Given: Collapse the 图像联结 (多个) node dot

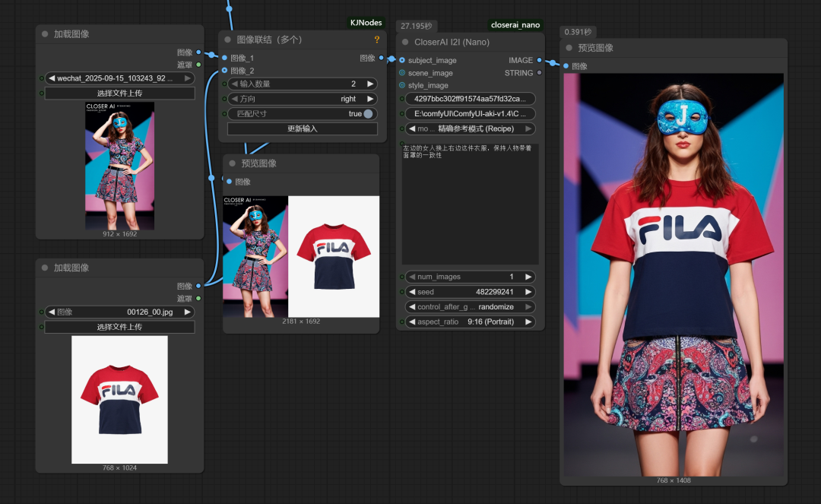Looking at the screenshot, I should 228,40.
